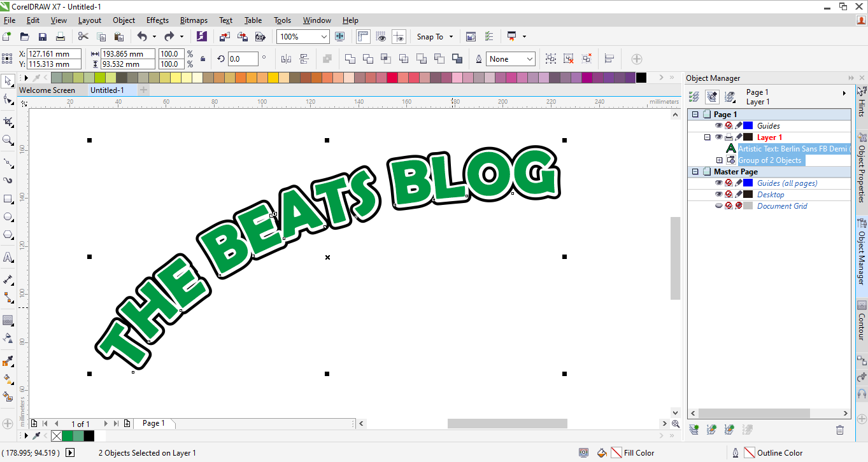The height and width of the screenshot is (462, 868).
Task: Toggle Show guidelines button
Action: [x=399, y=37]
